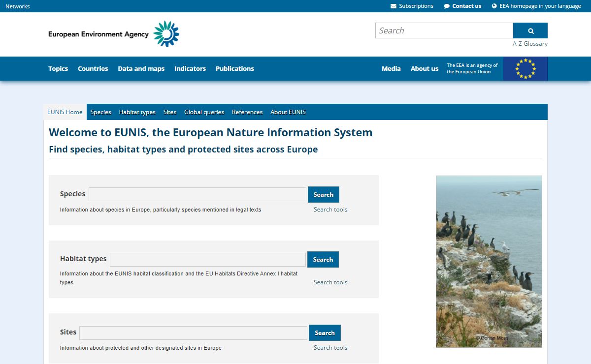Screen dimensions: 591x364
Task: Click the 'Welcome to EUNIS' heading
Action: tap(211, 132)
